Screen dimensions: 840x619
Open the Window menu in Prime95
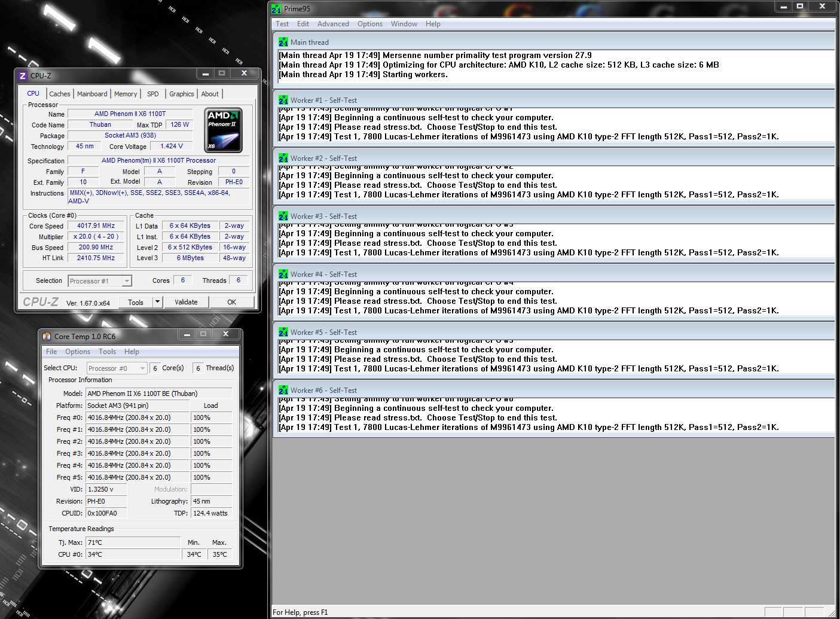point(404,24)
